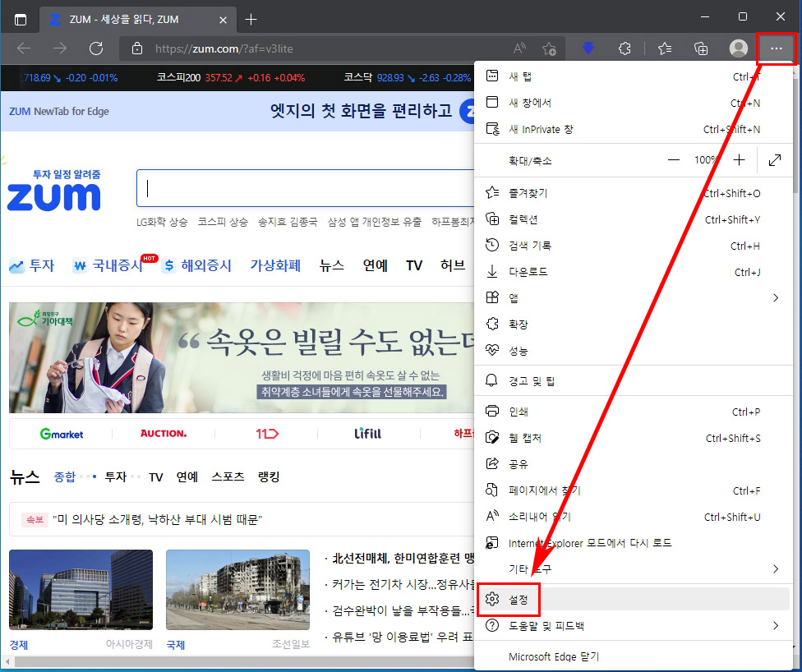The height and width of the screenshot is (672, 802).
Task: Zoom in with the plus button
Action: [739, 160]
